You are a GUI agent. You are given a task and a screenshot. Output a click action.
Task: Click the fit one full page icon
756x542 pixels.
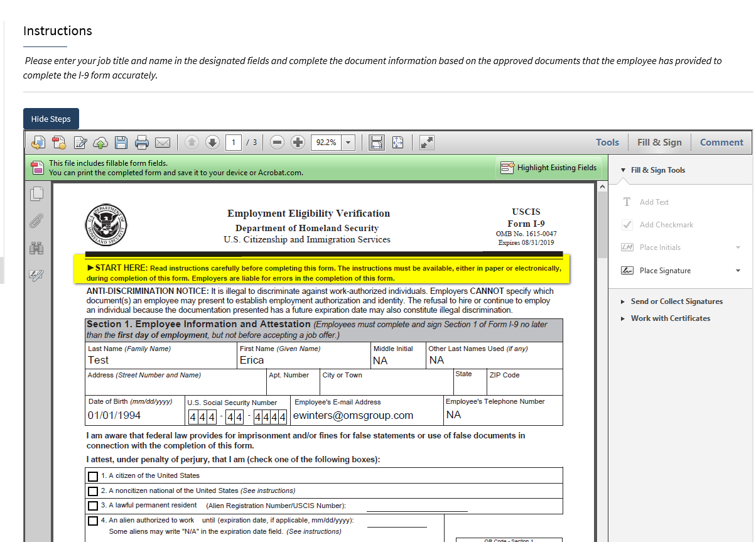[397, 143]
